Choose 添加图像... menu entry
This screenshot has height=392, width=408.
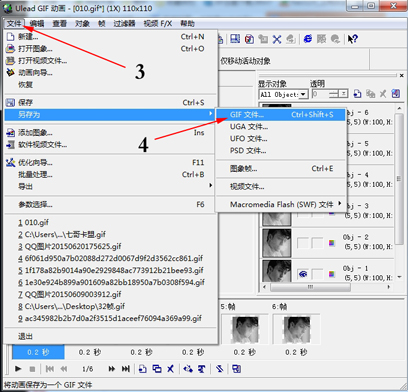click(x=111, y=133)
